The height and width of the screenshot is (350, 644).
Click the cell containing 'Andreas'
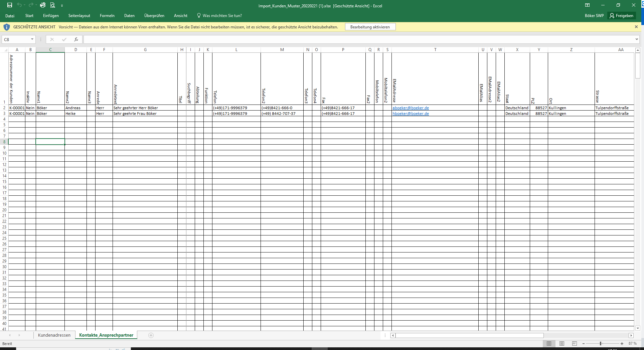[76, 108]
